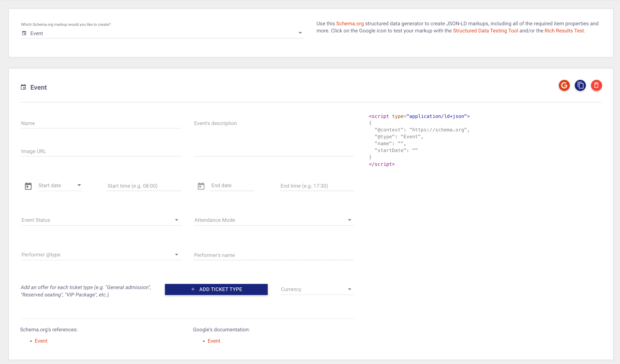Click the blue copy markup icon
Viewport: 620px width, 364px height.
[580, 85]
